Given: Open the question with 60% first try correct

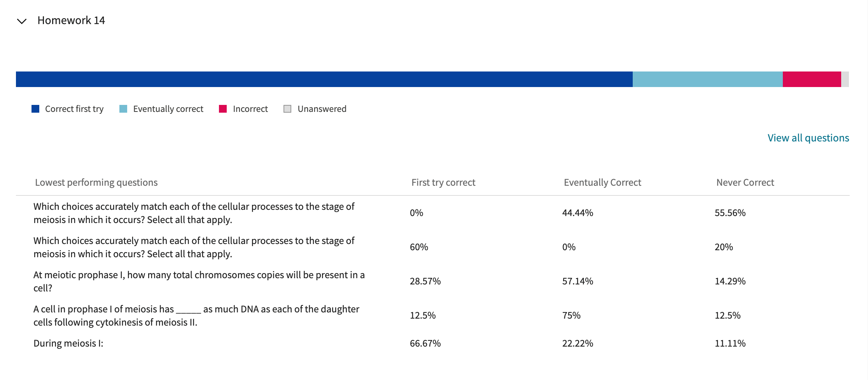Looking at the screenshot, I should click(x=194, y=247).
